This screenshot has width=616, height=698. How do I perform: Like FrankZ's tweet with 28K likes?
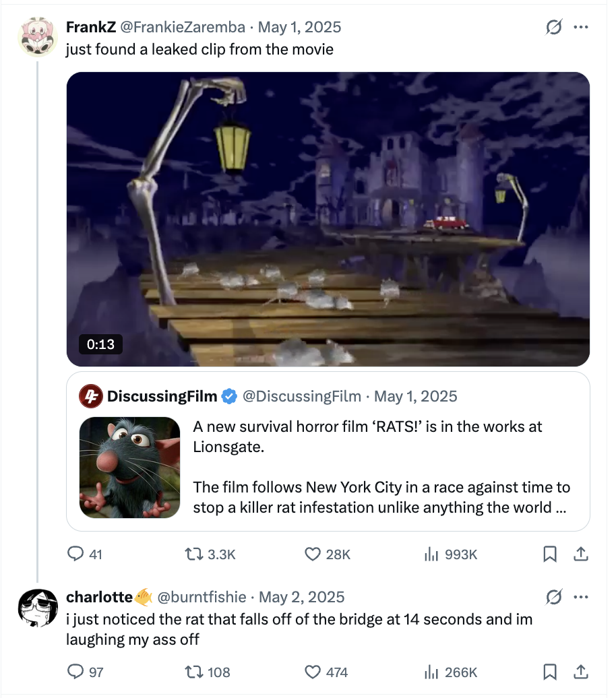point(313,554)
